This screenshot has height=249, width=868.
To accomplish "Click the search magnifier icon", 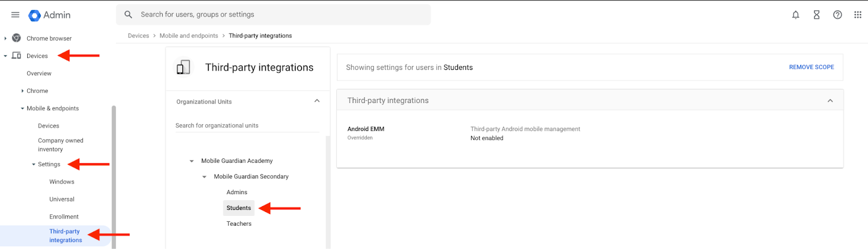I will pyautogui.click(x=129, y=15).
